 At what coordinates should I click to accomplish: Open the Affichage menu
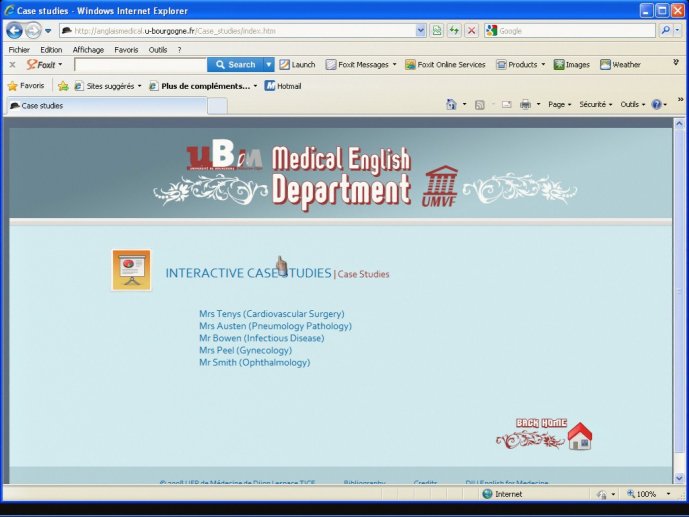tap(88, 50)
